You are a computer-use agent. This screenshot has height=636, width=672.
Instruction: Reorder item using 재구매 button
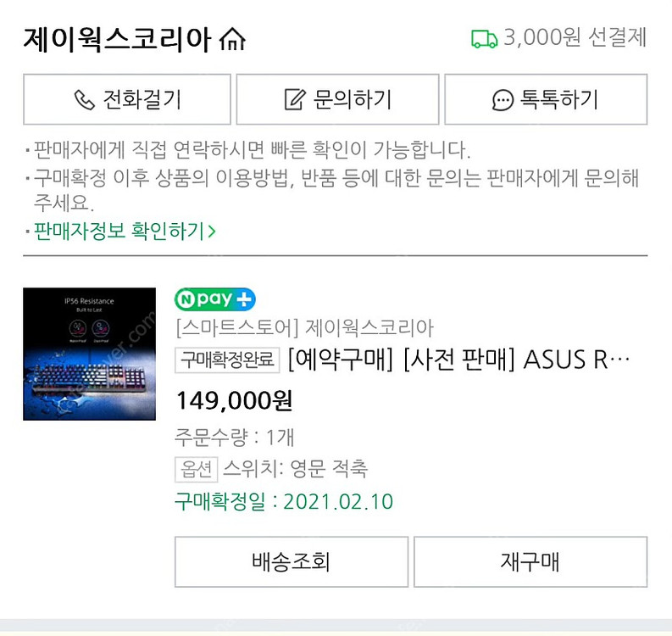530,561
